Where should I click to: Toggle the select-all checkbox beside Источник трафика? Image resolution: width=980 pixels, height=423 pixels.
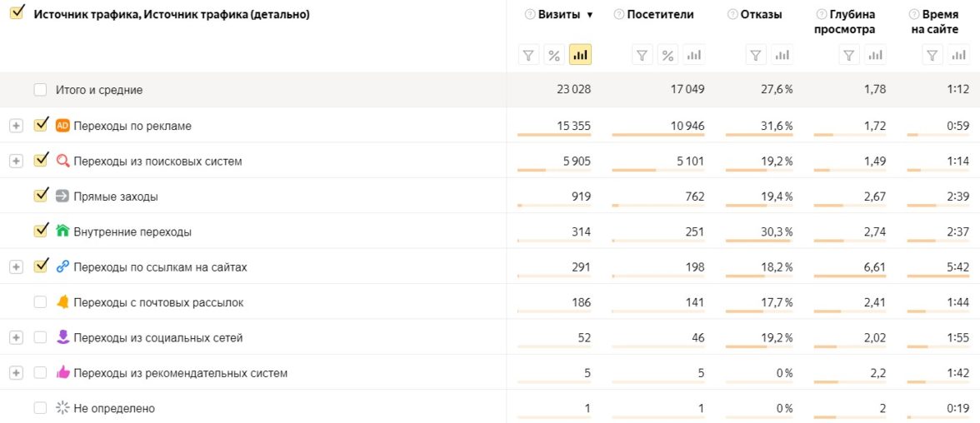pyautogui.click(x=16, y=13)
